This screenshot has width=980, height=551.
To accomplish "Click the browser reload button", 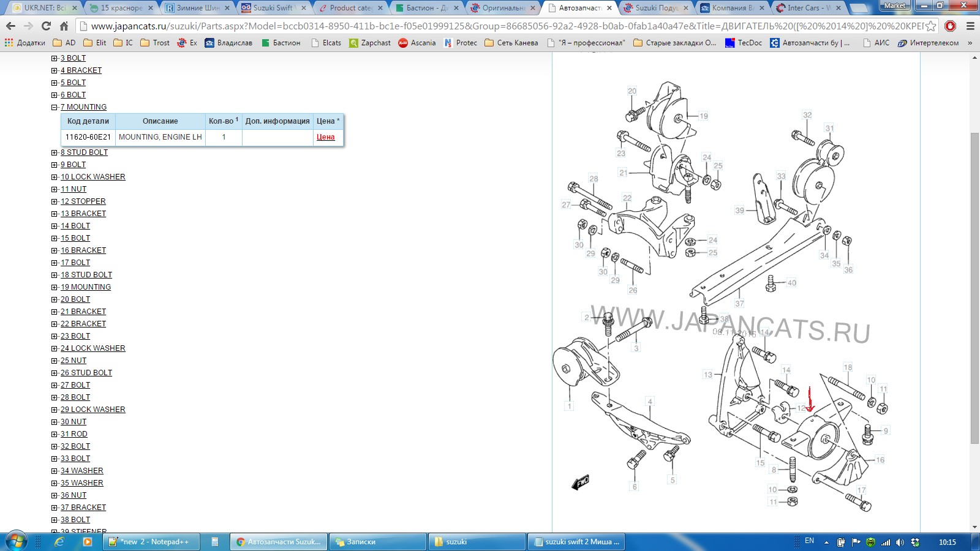I will [x=46, y=26].
